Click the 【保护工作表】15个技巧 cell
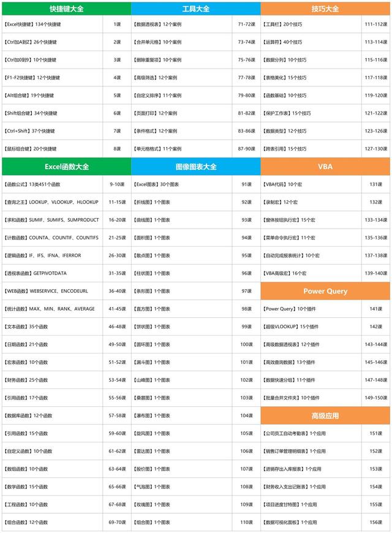This screenshot has height=533, width=392. point(311,113)
